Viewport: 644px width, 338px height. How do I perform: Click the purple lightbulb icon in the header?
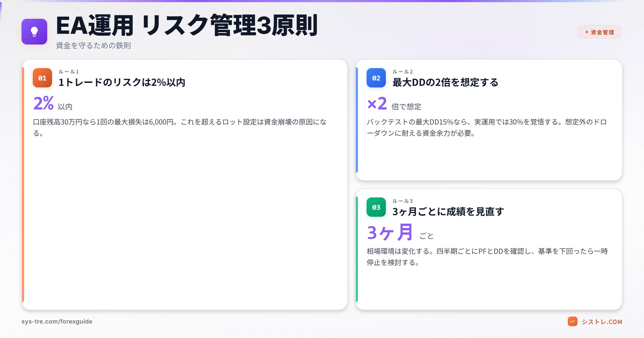coord(34,32)
